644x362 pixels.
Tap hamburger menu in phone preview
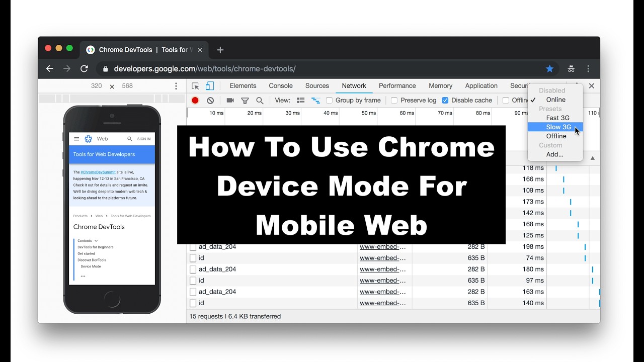point(76,139)
